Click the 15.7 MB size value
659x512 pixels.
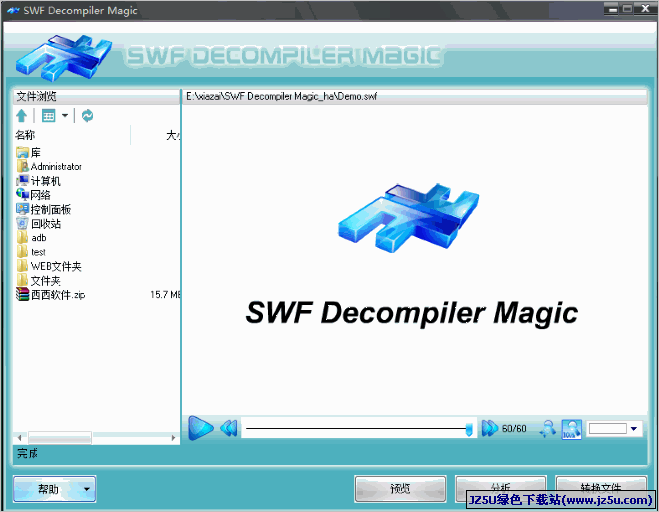pyautogui.click(x=166, y=295)
